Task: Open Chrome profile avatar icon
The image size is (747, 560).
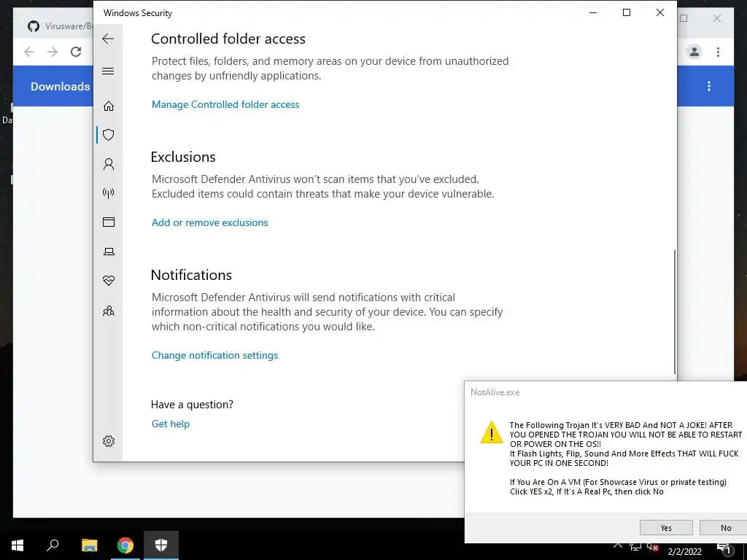Action: pyautogui.click(x=694, y=52)
